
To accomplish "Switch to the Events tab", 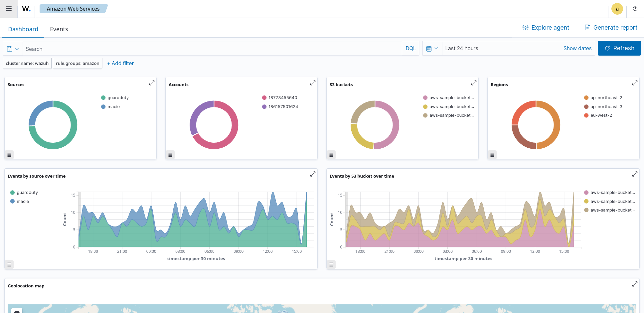I will 59,29.
